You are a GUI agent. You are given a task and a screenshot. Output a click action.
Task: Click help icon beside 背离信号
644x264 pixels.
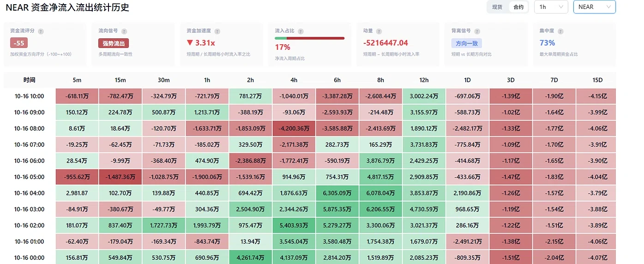coord(477,31)
